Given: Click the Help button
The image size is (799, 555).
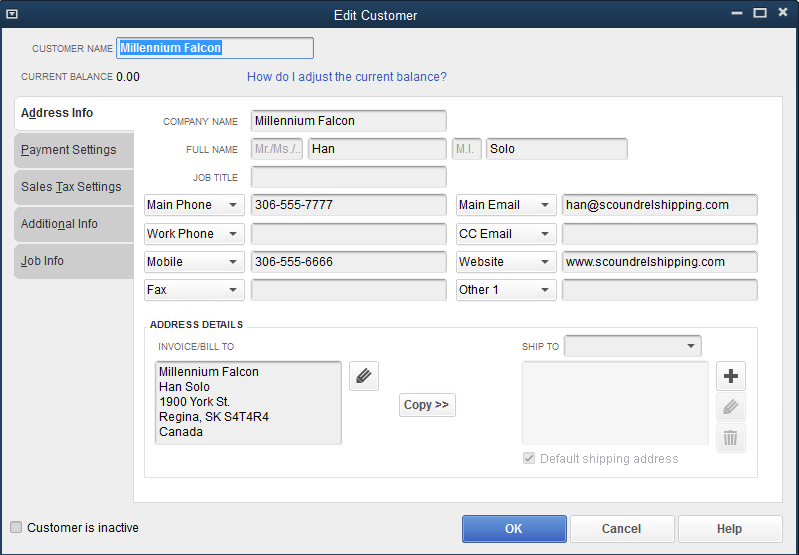Looking at the screenshot, I should (730, 528).
